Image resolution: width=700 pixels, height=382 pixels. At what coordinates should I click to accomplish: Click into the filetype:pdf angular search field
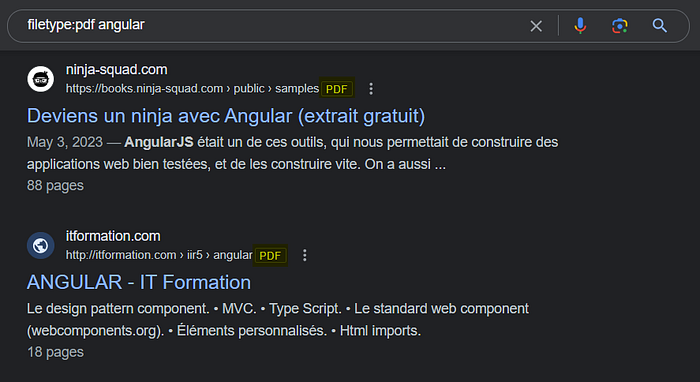[268, 26]
